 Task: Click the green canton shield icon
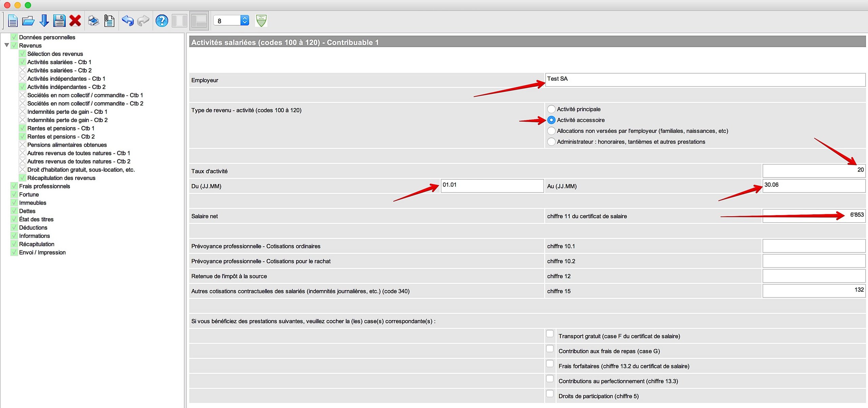pyautogui.click(x=261, y=21)
